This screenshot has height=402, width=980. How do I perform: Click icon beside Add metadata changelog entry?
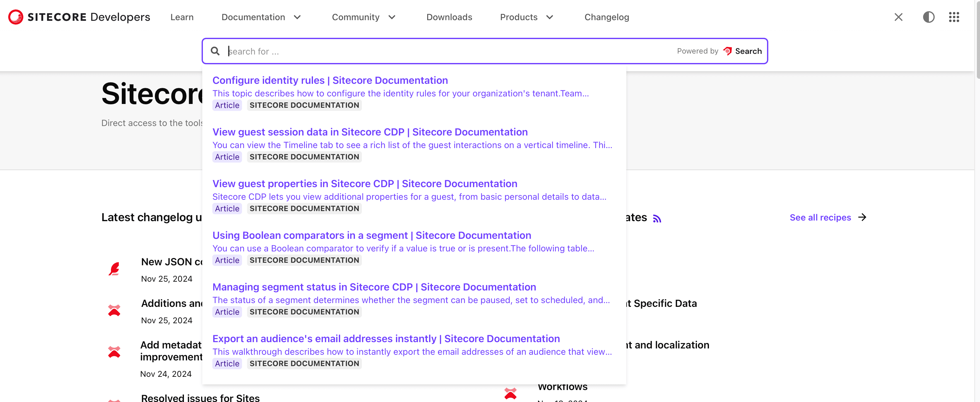(114, 352)
